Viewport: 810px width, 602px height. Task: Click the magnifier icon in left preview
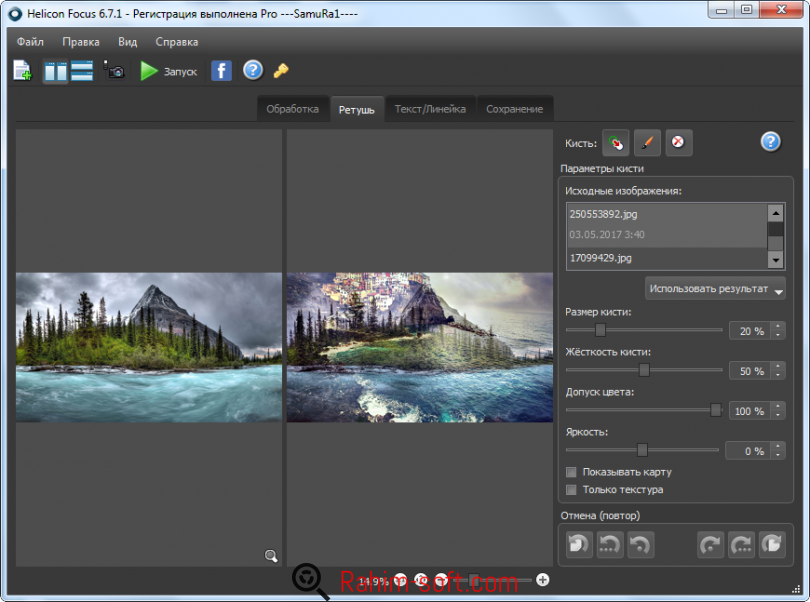point(271,556)
